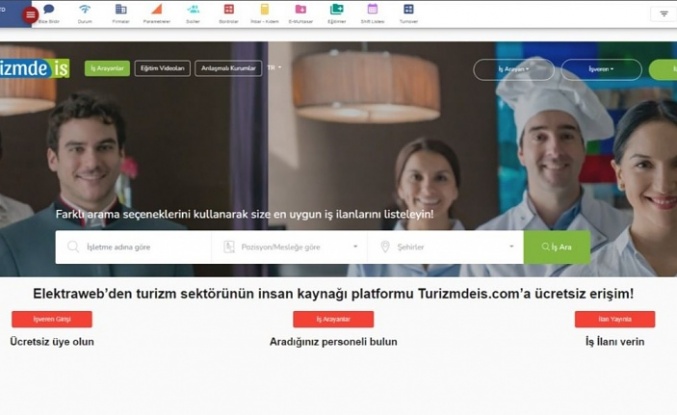The image size is (677, 415).
Task: Click the Elektraweb'den turizm sektörünün headline text
Action: pos(333,294)
